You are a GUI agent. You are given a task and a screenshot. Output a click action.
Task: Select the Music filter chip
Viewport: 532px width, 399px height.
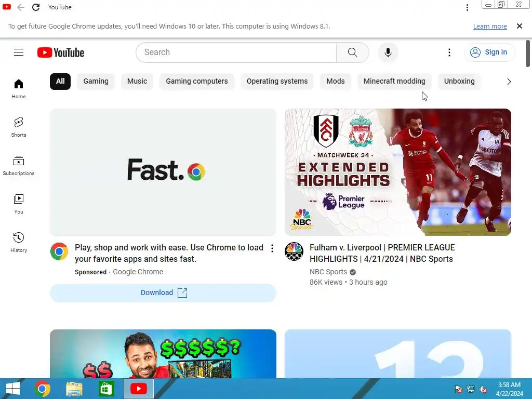pos(137,82)
